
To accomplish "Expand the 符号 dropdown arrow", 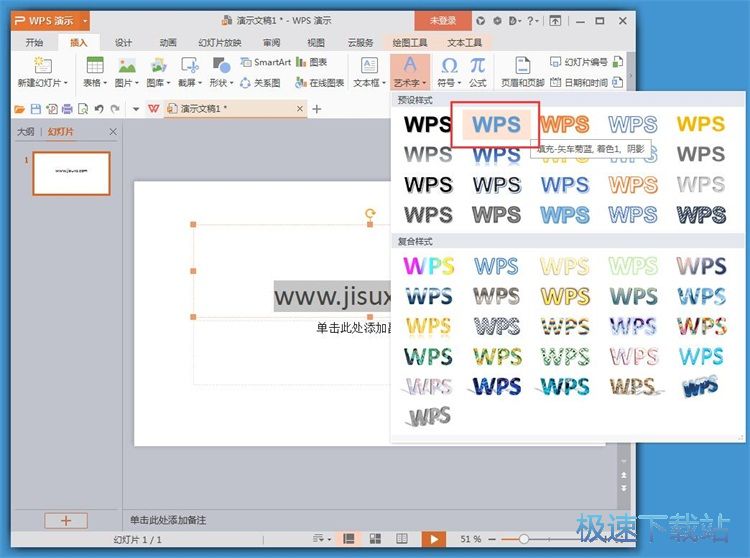I will [x=459, y=83].
